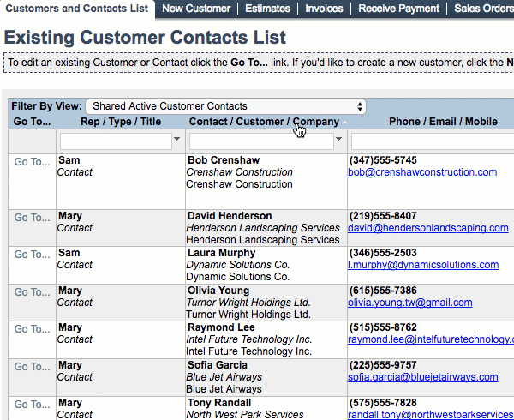Click rep Sam in Laura Murphy row
514x420 pixels.
click(x=69, y=253)
